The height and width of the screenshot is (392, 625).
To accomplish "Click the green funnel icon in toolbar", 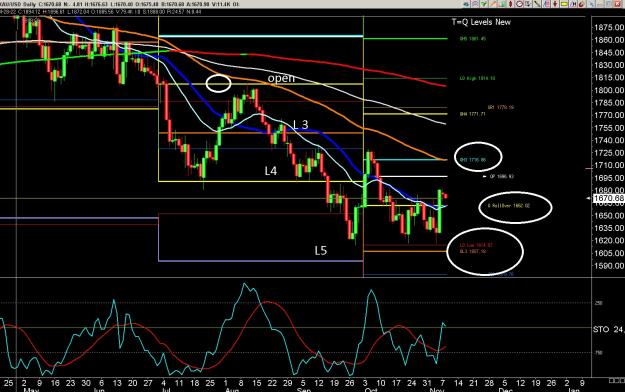I will [x=483, y=4].
